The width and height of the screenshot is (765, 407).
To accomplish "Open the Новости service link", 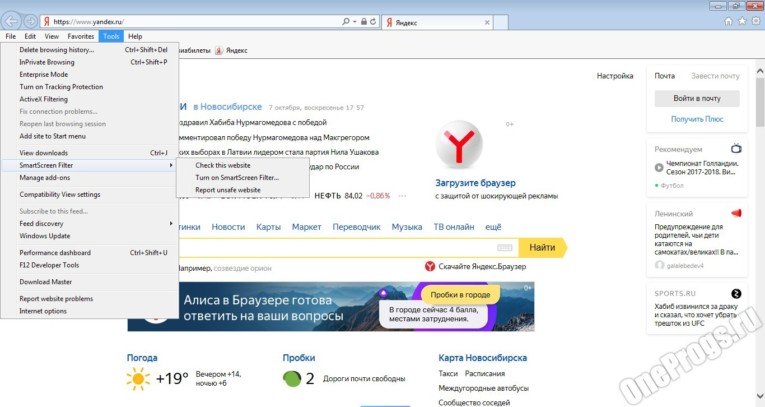I will click(228, 227).
